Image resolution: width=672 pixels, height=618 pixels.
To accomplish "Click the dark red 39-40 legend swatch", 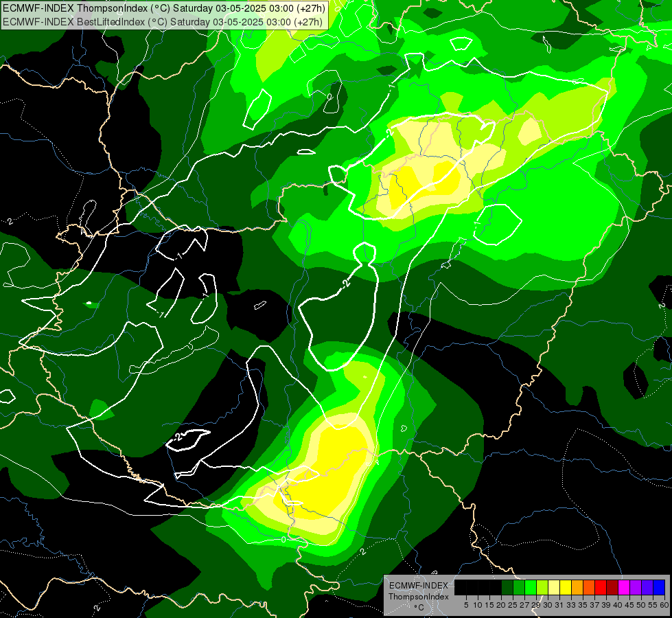I will [x=612, y=587].
